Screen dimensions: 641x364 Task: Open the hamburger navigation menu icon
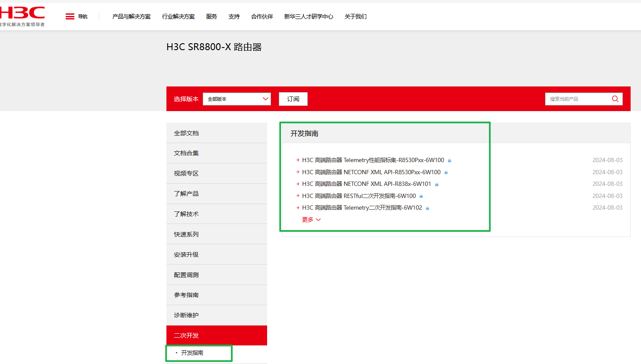point(70,16)
